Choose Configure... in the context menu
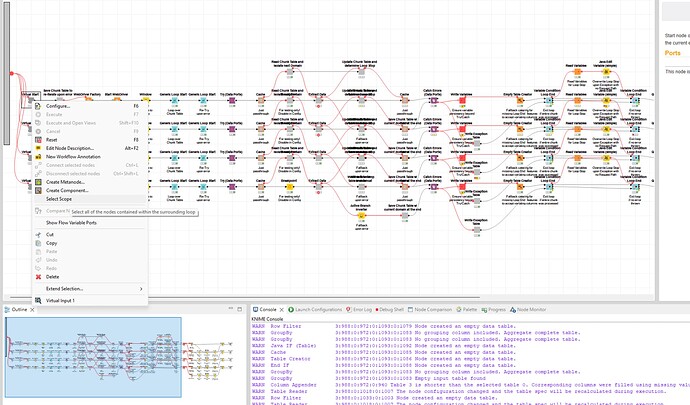Viewport: 690px width, 405px height. (x=58, y=106)
